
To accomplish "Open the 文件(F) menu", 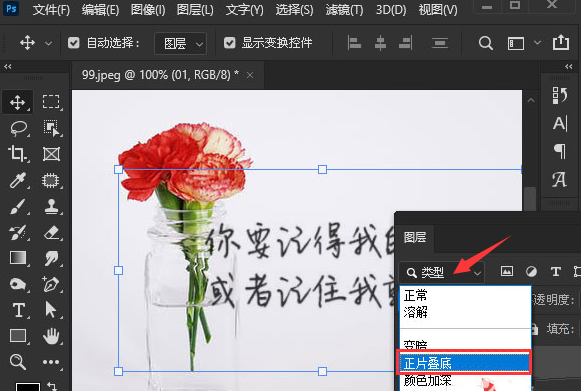I will coord(51,10).
